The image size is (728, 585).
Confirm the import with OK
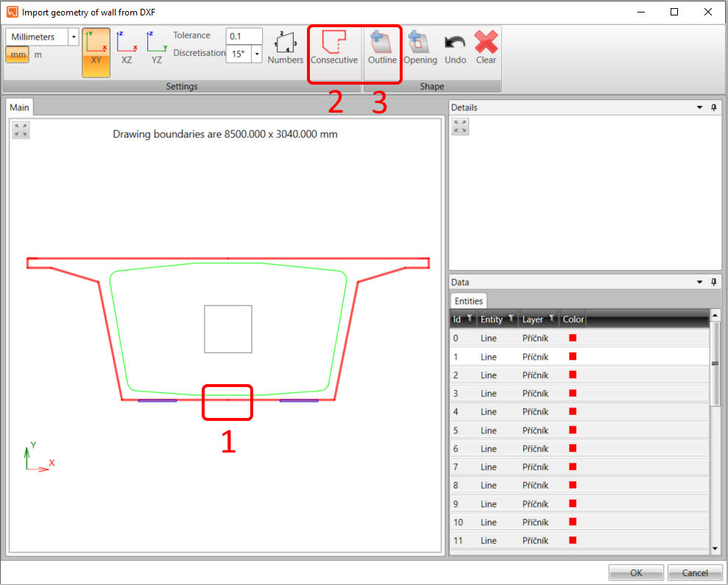click(x=636, y=572)
